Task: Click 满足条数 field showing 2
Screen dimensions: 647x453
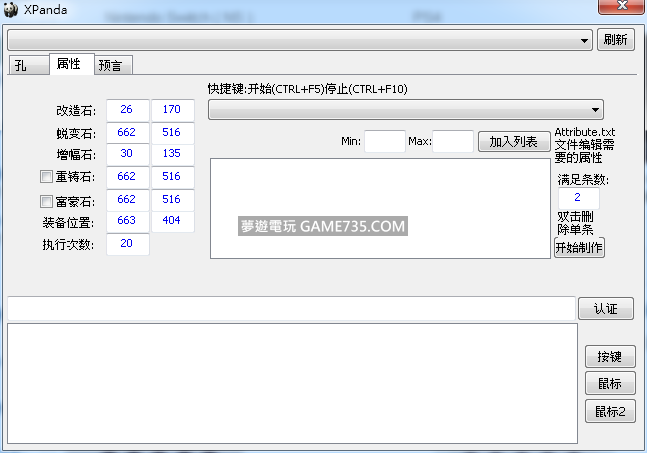Action: 579,198
